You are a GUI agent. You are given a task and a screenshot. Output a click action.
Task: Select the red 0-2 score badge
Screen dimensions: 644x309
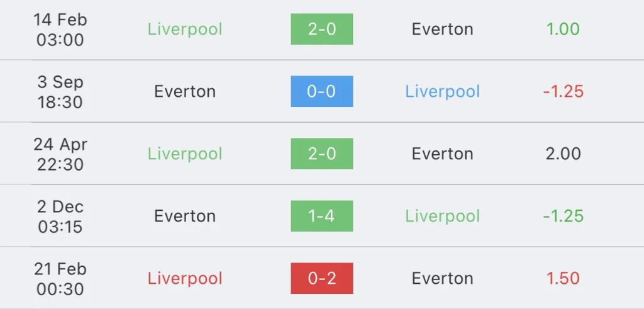click(321, 278)
